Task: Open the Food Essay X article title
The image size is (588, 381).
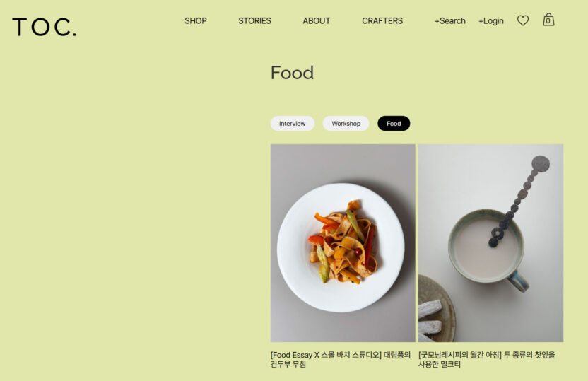Action: pos(341,359)
